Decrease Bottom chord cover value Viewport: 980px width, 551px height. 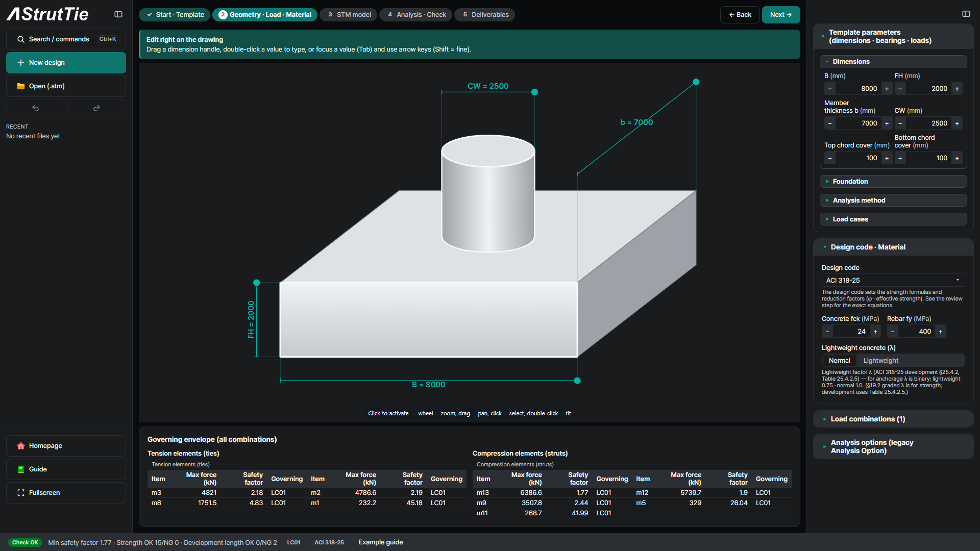pyautogui.click(x=900, y=158)
